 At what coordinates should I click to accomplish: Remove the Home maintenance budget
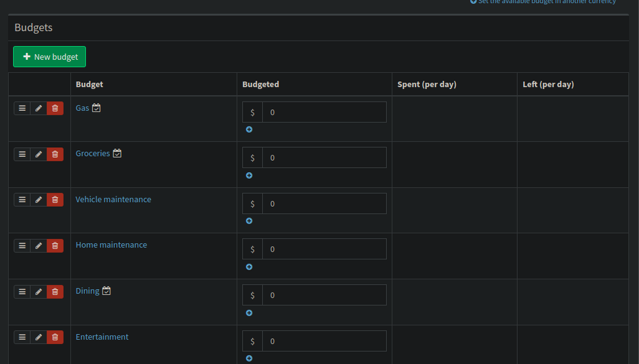click(x=55, y=246)
